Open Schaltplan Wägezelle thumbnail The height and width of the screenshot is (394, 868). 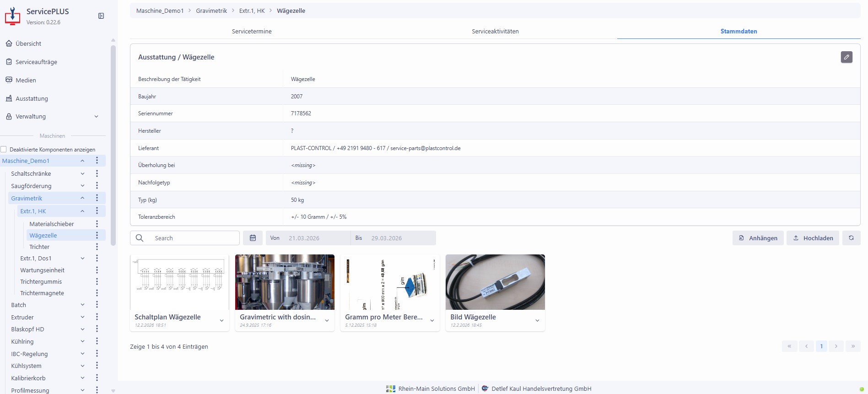point(179,282)
